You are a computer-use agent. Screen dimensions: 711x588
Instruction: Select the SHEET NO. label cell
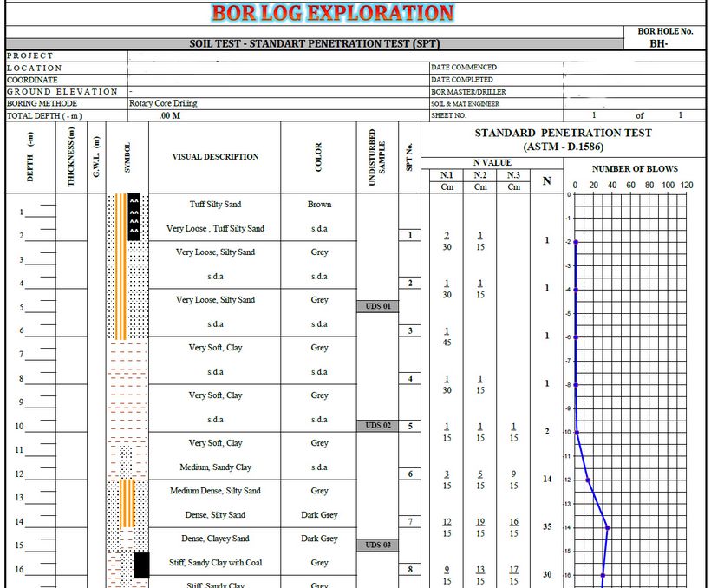click(x=448, y=115)
